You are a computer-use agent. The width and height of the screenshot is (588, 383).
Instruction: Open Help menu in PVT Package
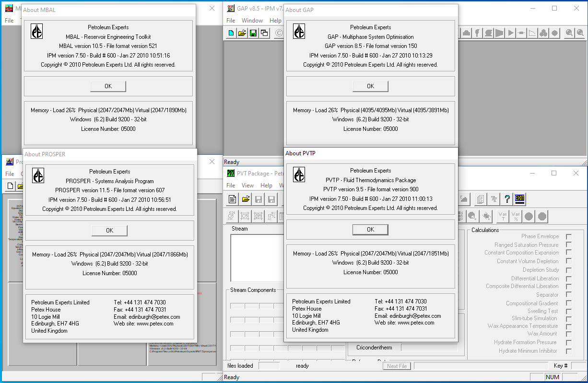[x=267, y=186]
